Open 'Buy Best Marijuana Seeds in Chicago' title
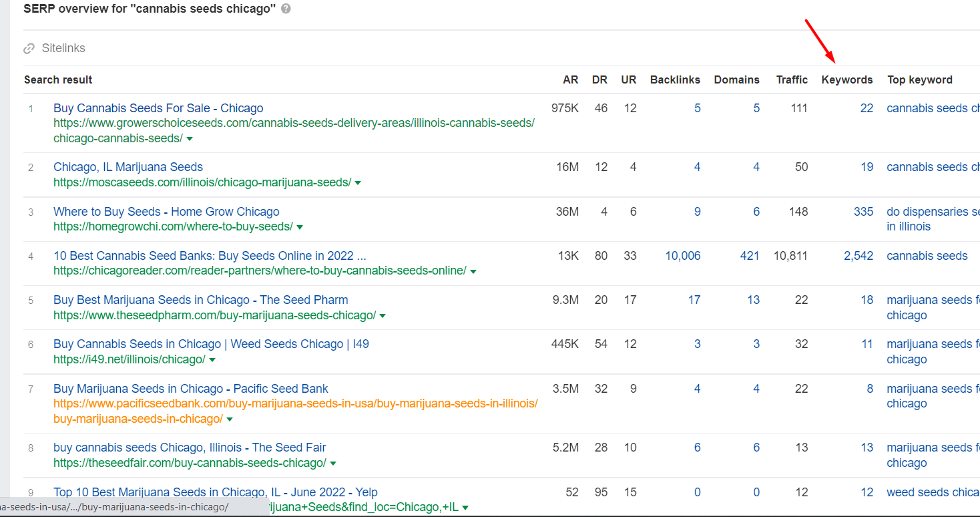 pyautogui.click(x=200, y=300)
